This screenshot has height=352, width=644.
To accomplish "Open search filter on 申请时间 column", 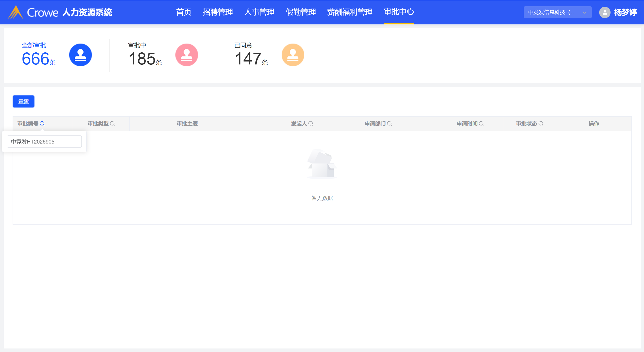I will (x=481, y=124).
